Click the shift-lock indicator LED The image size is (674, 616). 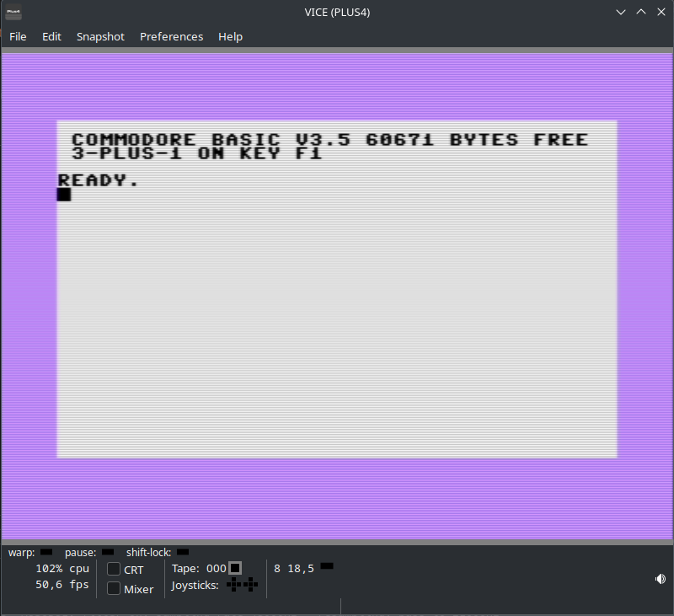pyautogui.click(x=182, y=552)
